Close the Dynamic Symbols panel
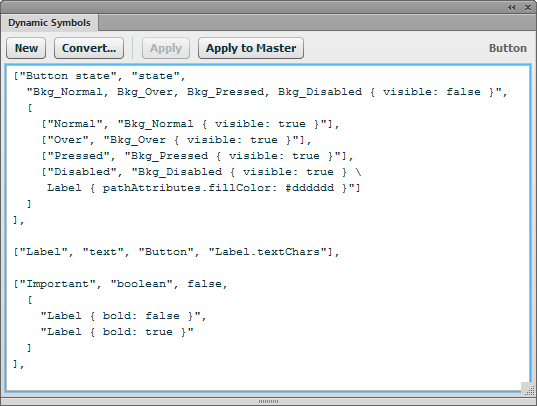The width and height of the screenshot is (537, 406). (528, 7)
